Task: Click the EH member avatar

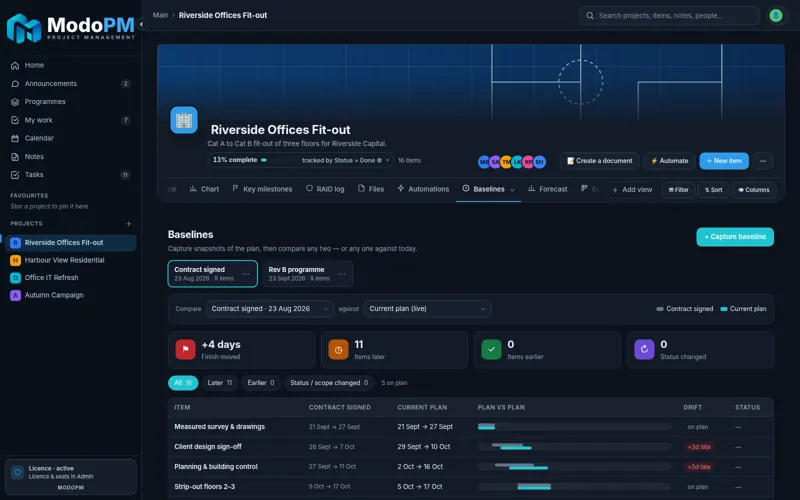Action: [539, 162]
